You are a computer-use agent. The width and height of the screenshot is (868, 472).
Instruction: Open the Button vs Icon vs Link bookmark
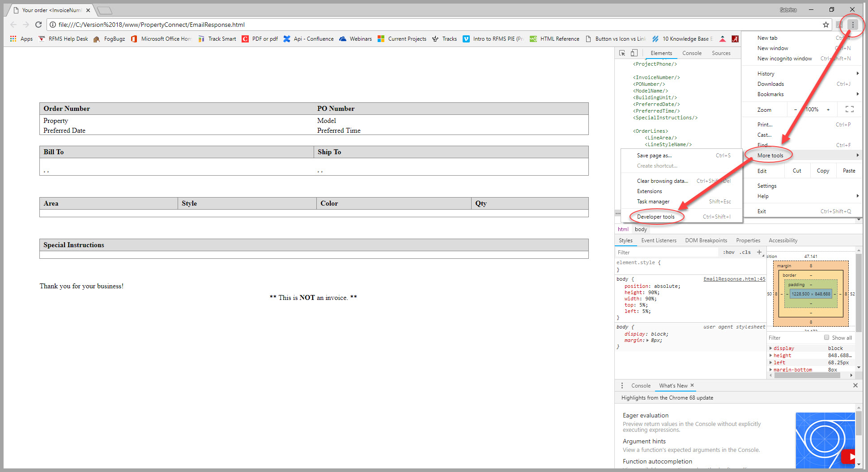pyautogui.click(x=615, y=39)
